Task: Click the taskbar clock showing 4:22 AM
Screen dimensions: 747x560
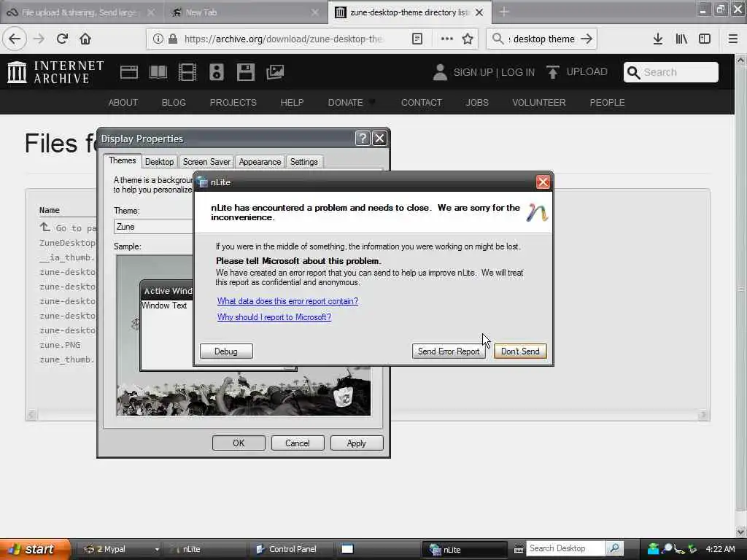Action: [x=720, y=549]
